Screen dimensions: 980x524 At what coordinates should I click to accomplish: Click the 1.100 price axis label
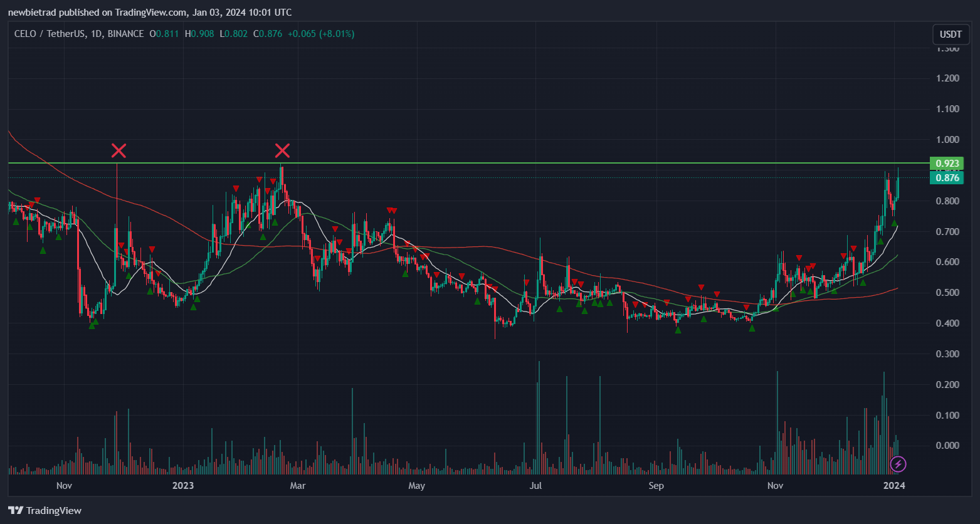coord(947,109)
